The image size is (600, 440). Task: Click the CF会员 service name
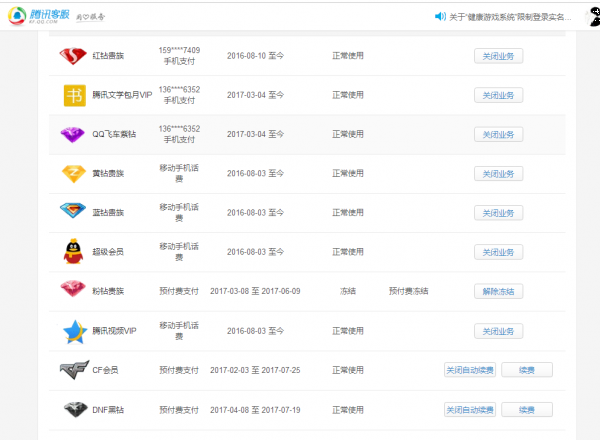point(105,370)
